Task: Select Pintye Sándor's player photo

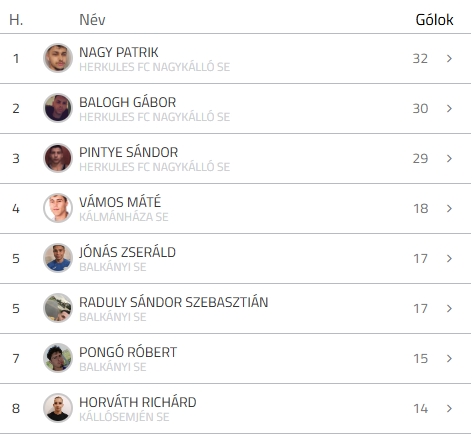Action: pos(58,158)
